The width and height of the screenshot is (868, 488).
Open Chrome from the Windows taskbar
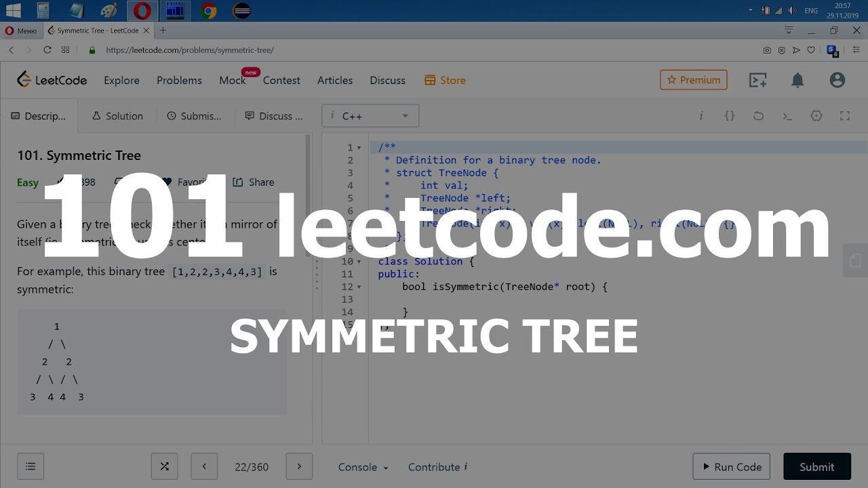pyautogui.click(x=209, y=11)
